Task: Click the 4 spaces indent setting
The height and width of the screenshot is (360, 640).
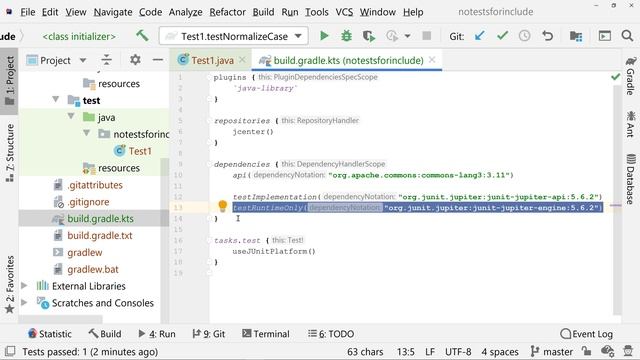Action: click(500, 351)
